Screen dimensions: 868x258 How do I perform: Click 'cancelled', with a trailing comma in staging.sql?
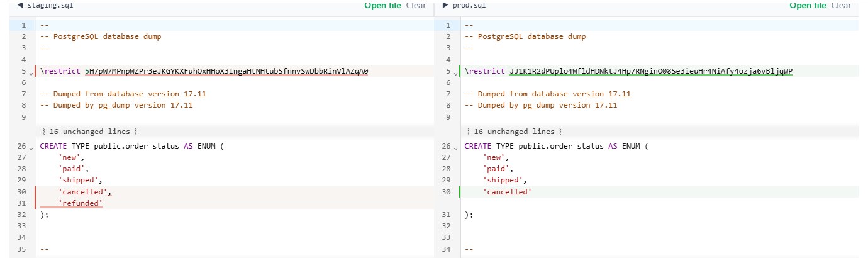coord(85,192)
